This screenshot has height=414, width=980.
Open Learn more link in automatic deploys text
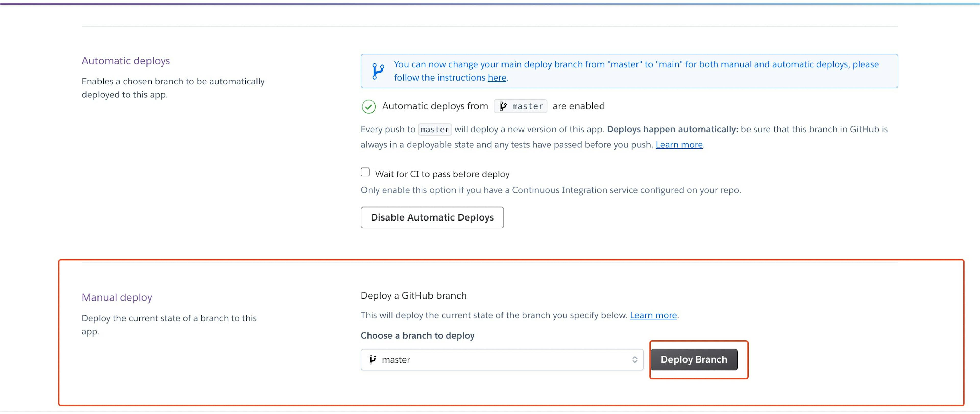pos(679,145)
